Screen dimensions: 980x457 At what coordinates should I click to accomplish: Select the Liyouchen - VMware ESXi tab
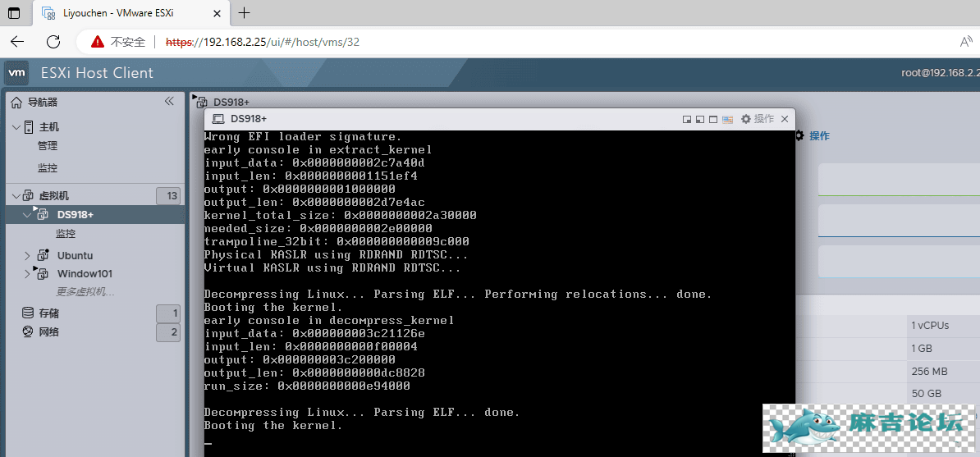pos(130,12)
